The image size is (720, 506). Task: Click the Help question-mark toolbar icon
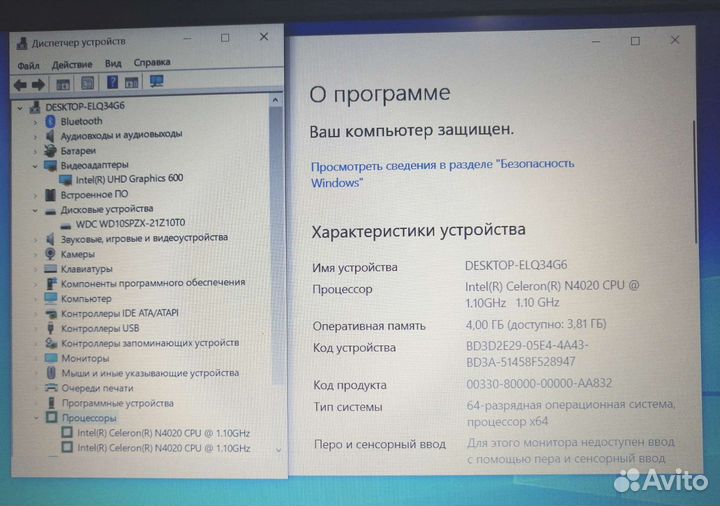(x=112, y=82)
